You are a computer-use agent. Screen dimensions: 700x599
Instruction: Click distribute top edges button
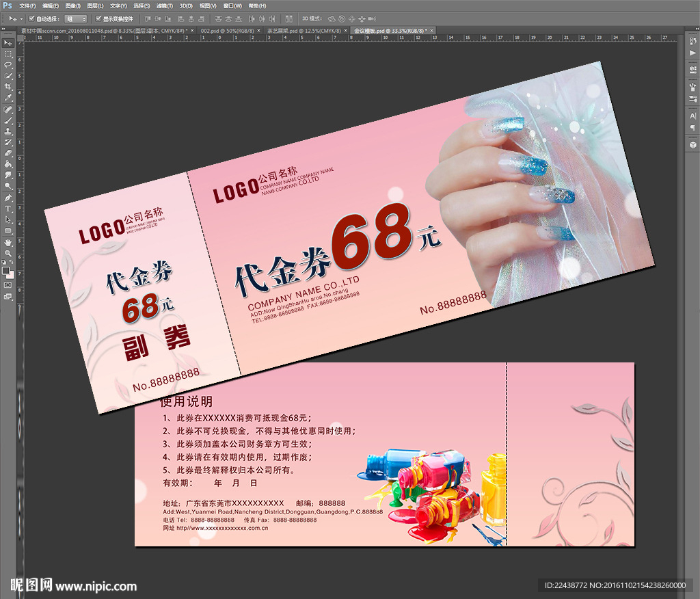(218, 18)
